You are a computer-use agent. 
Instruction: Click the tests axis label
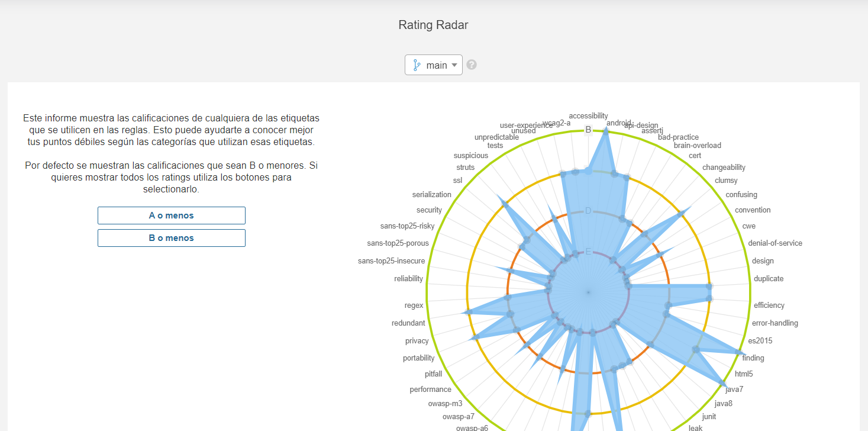(x=495, y=146)
